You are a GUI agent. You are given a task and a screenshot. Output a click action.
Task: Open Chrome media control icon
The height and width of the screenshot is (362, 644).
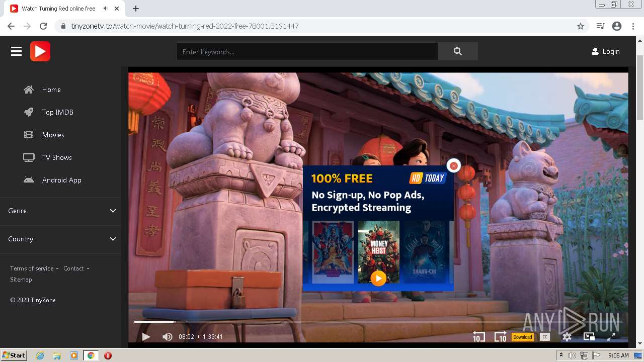point(600,26)
